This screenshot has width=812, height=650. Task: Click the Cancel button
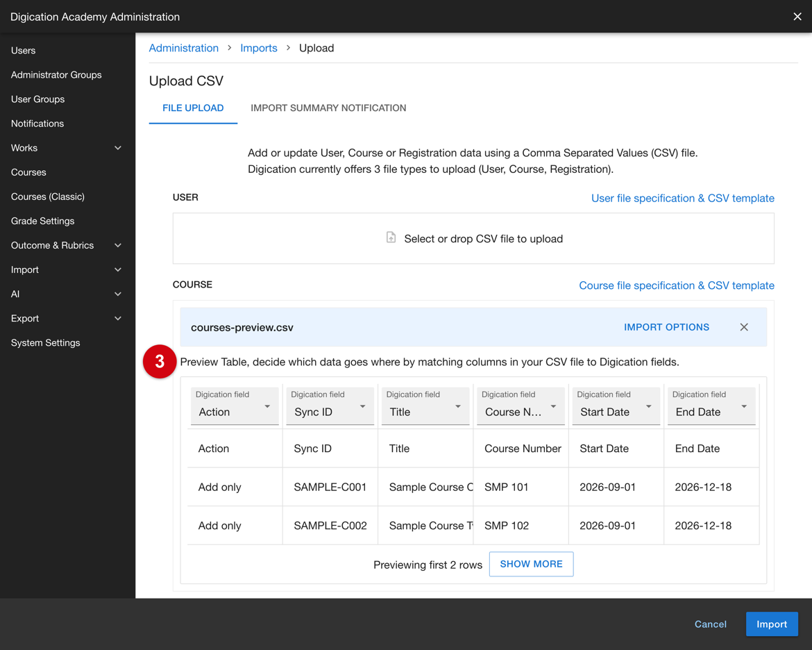tap(710, 624)
